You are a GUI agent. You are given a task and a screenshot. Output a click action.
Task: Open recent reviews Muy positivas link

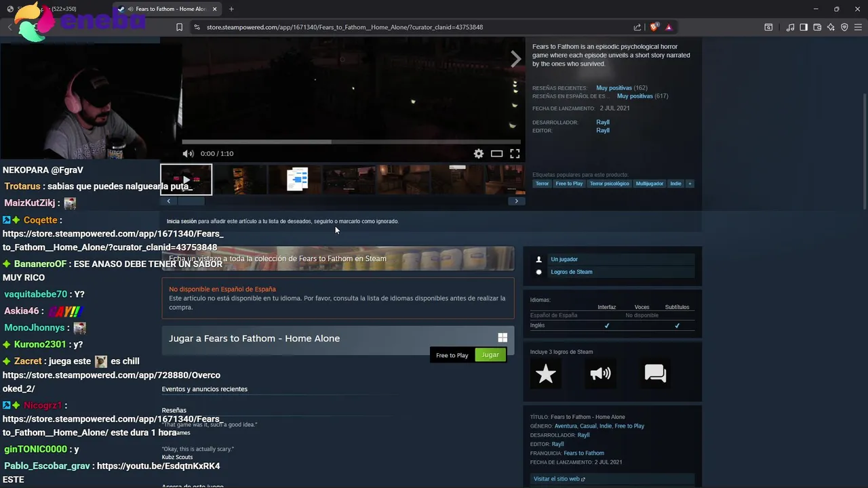point(614,88)
